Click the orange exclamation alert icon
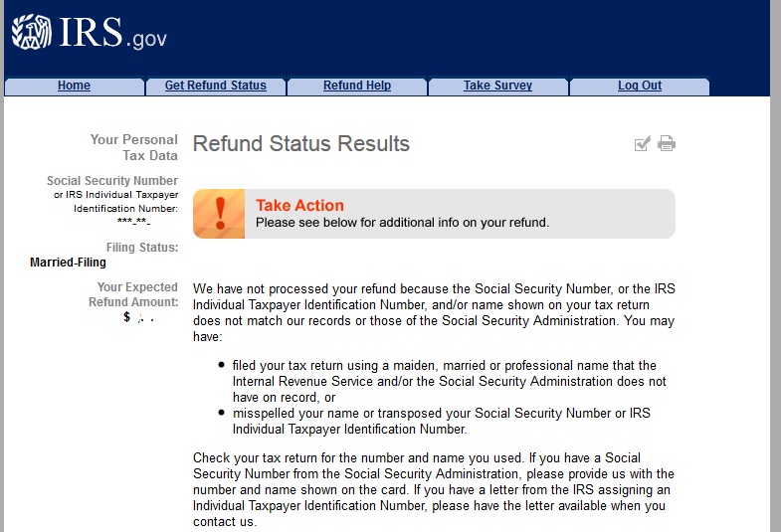 tap(219, 214)
